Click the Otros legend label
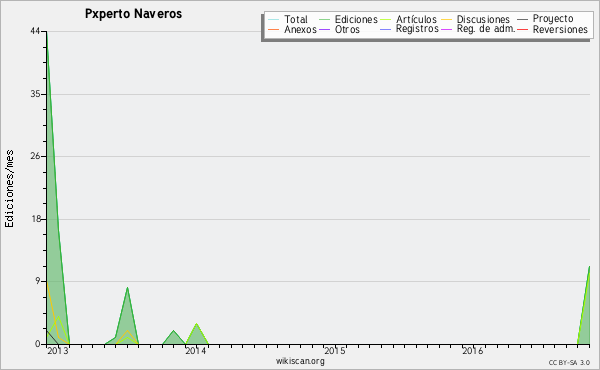The height and width of the screenshot is (370, 600). click(347, 29)
